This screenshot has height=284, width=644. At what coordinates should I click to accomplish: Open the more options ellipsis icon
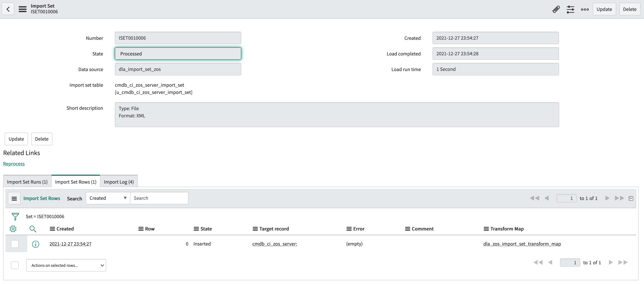click(x=585, y=9)
